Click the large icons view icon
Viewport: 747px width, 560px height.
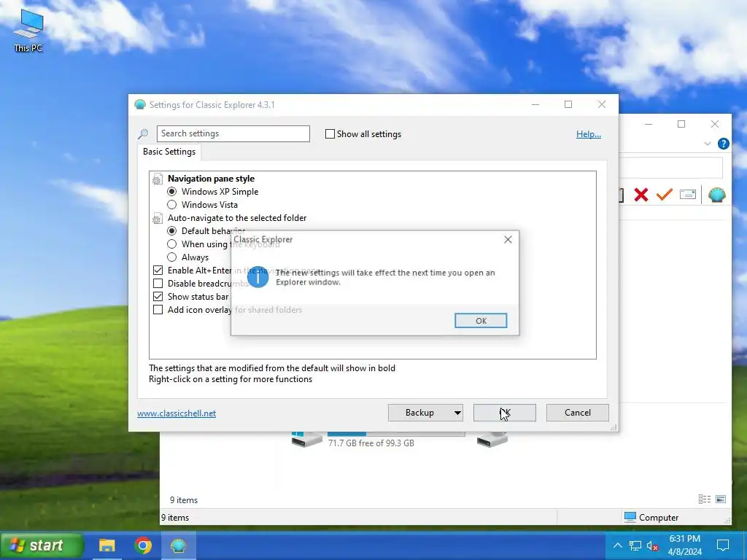[x=721, y=499]
